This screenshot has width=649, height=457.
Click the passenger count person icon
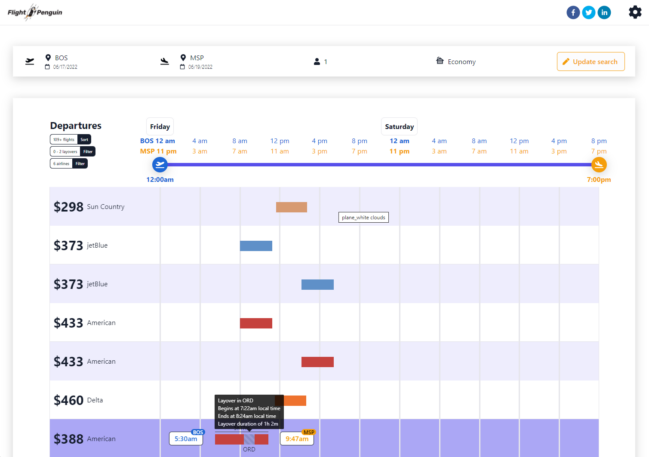317,62
